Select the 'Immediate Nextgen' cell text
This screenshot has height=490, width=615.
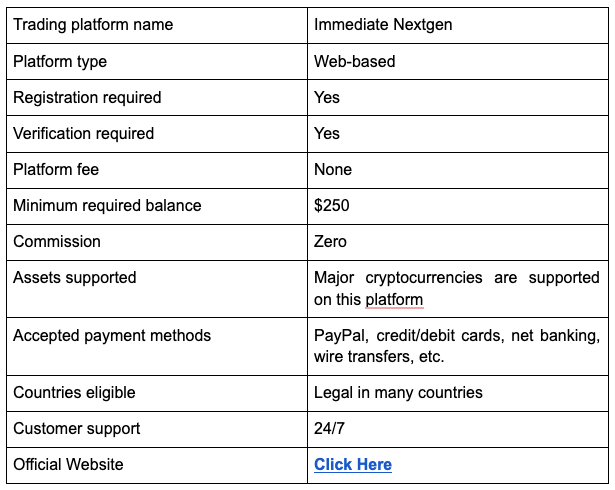click(x=383, y=25)
